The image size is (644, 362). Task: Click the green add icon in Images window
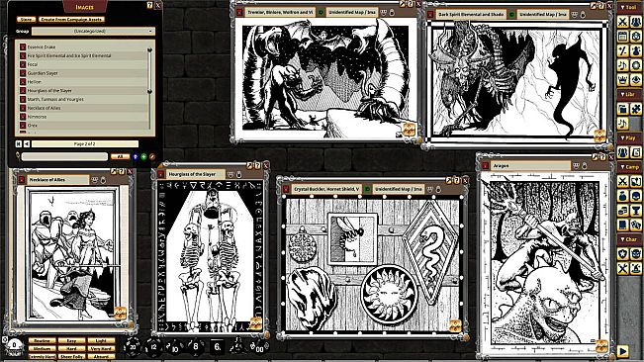[143, 156]
